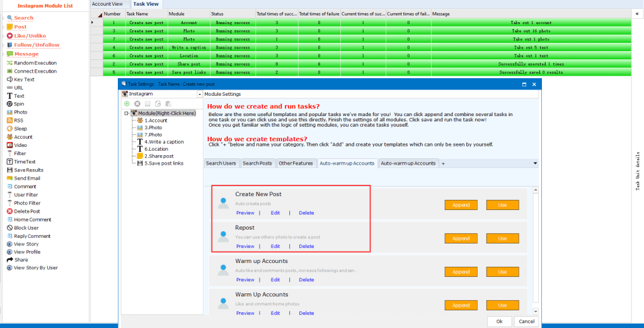Click the Delete Post module icon
This screenshot has width=644, height=328.
(9, 211)
